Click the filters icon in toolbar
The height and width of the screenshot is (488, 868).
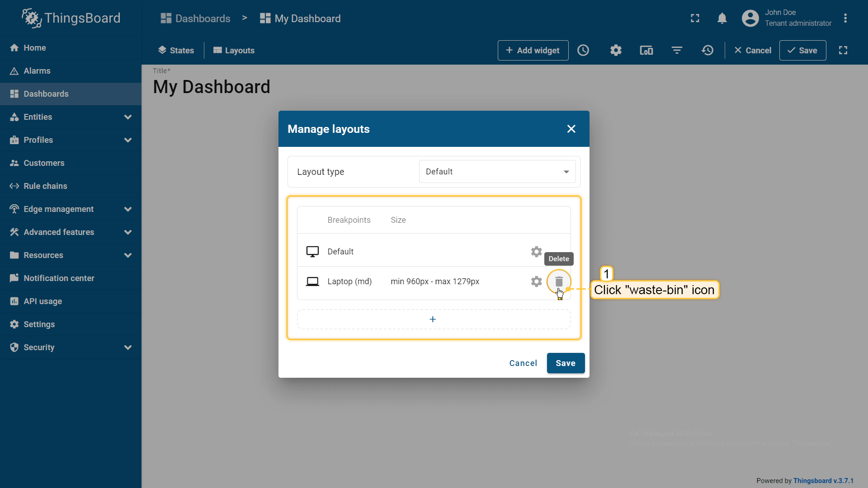pos(677,50)
